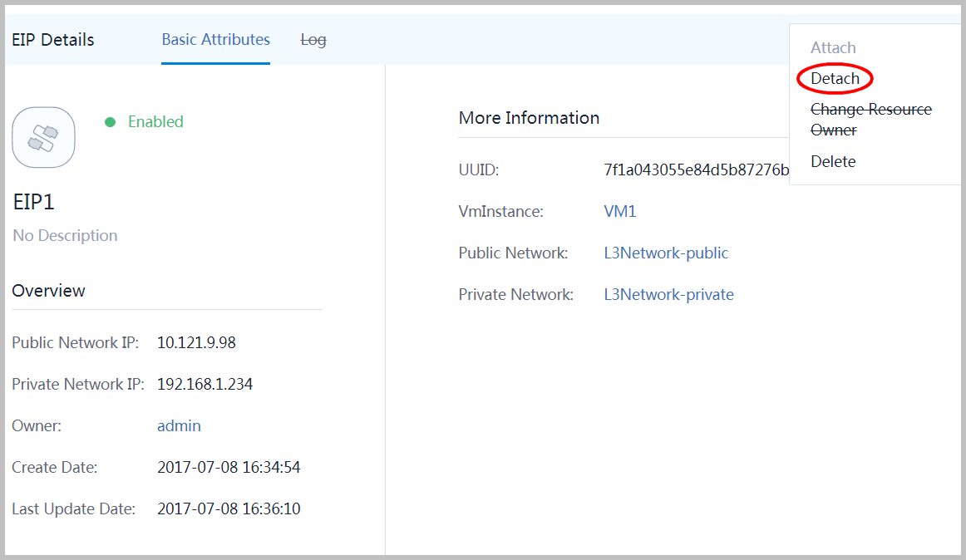This screenshot has width=966, height=560.
Task: Click the More Information section header
Action: pos(529,118)
